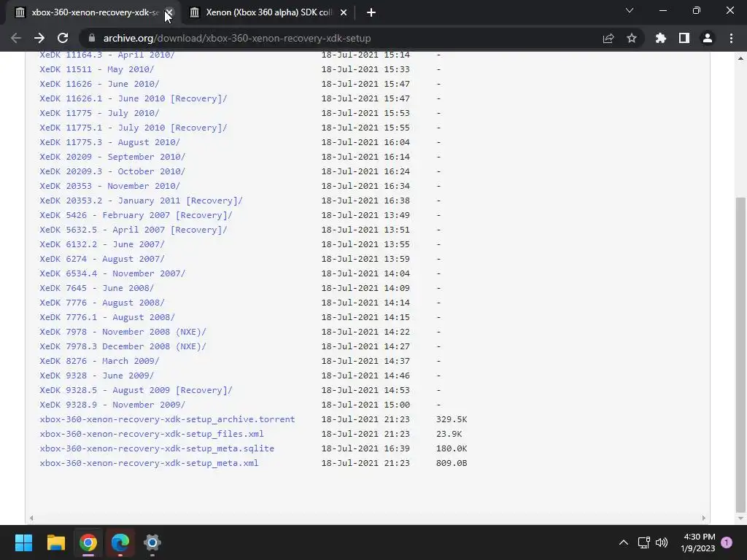Click the scrollbar down arrow

point(740,518)
